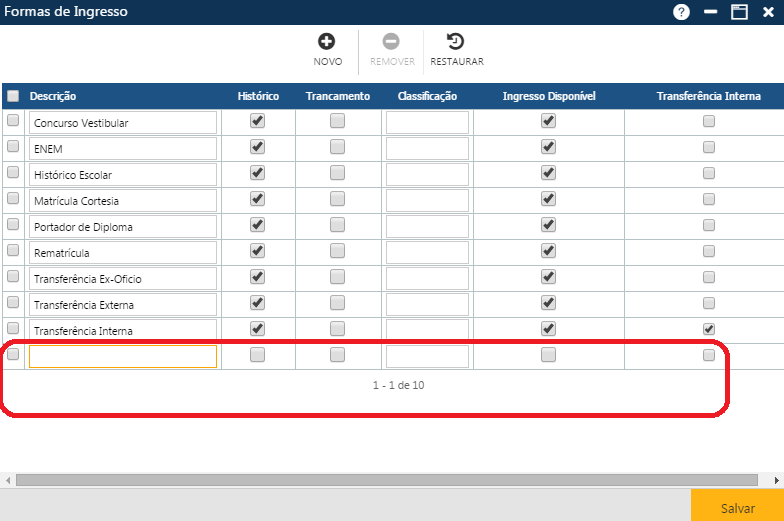This screenshot has height=521, width=784.
Task: Close the Formas de Ingresso window
Action: (x=768, y=12)
